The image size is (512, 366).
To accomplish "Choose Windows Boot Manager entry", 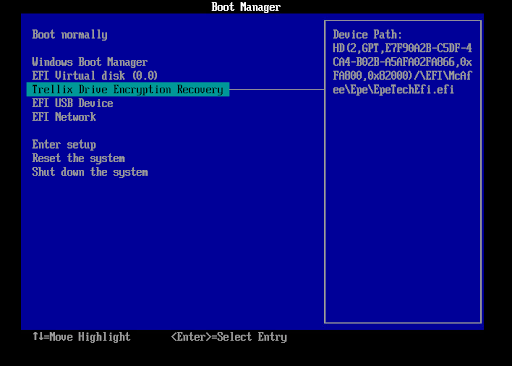I will click(90, 62).
